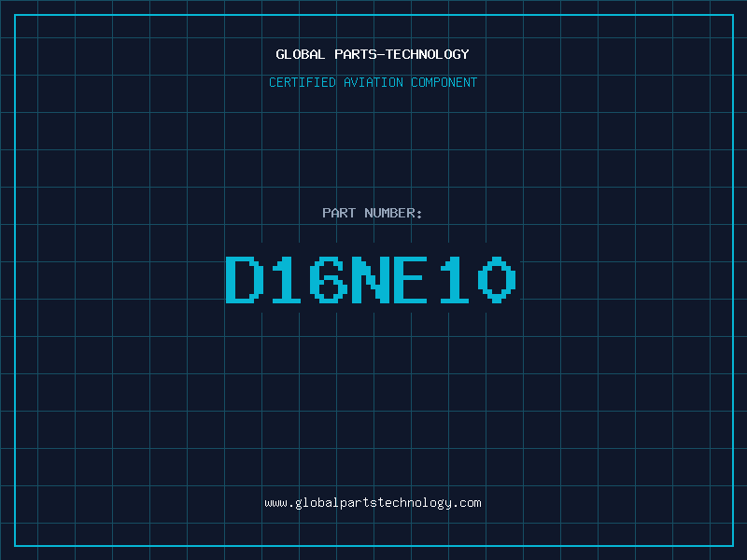Select the second digit 1 before the 0
The height and width of the screenshot is (560, 747).
tap(455, 279)
